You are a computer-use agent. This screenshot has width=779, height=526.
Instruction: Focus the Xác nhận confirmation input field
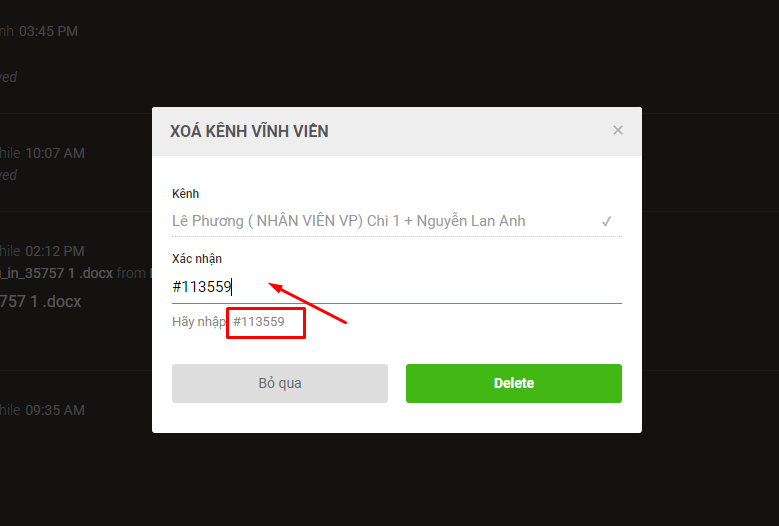[x=396, y=287]
